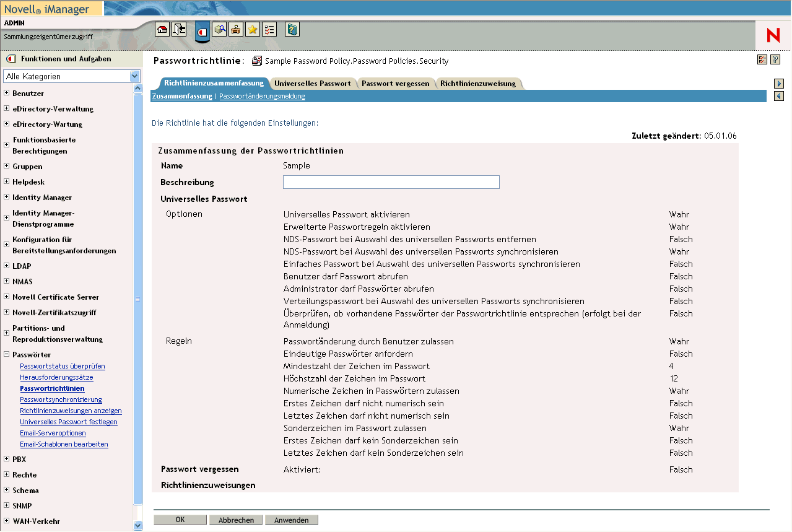
Task: Open Favorites star icon
Action: pos(253,29)
